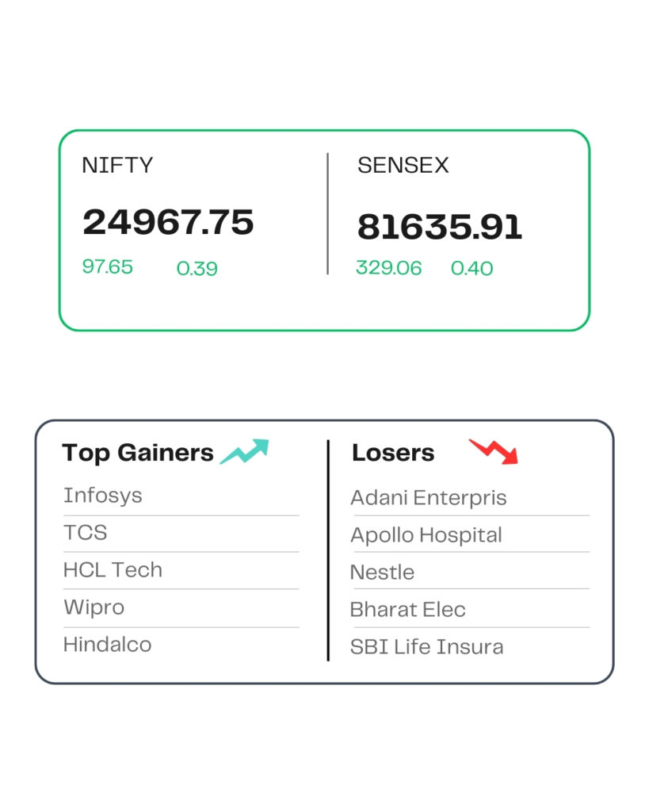The height and width of the screenshot is (812, 649).
Task: Open SBI Life Insura entry
Action: [x=426, y=647]
